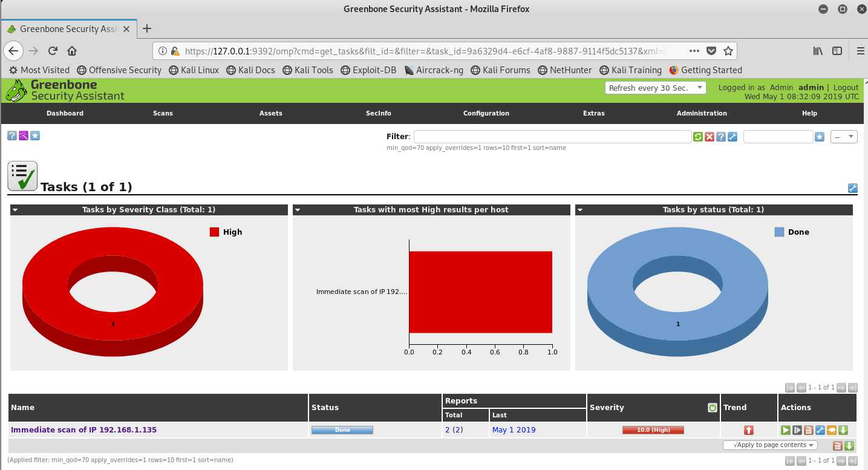
Task: Focus the Filter text field
Action: 552,137
